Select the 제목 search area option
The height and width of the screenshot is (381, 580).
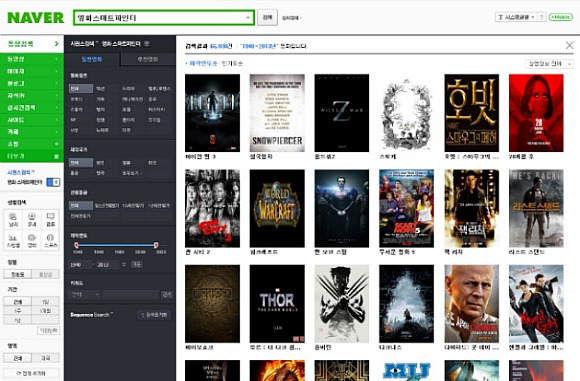click(45, 358)
